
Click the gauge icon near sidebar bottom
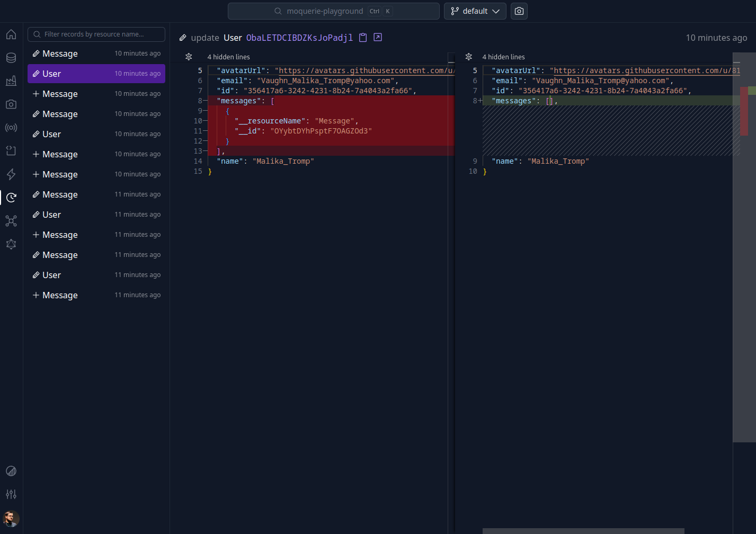coord(11,471)
